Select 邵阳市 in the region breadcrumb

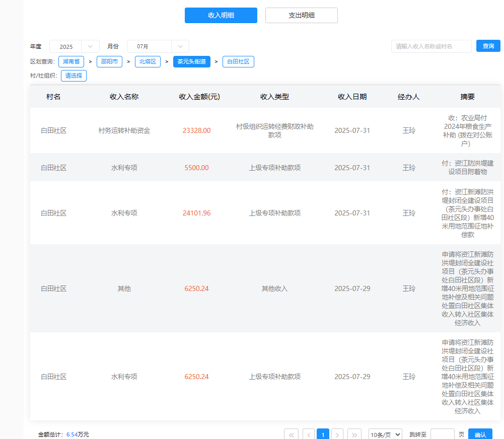pos(109,61)
